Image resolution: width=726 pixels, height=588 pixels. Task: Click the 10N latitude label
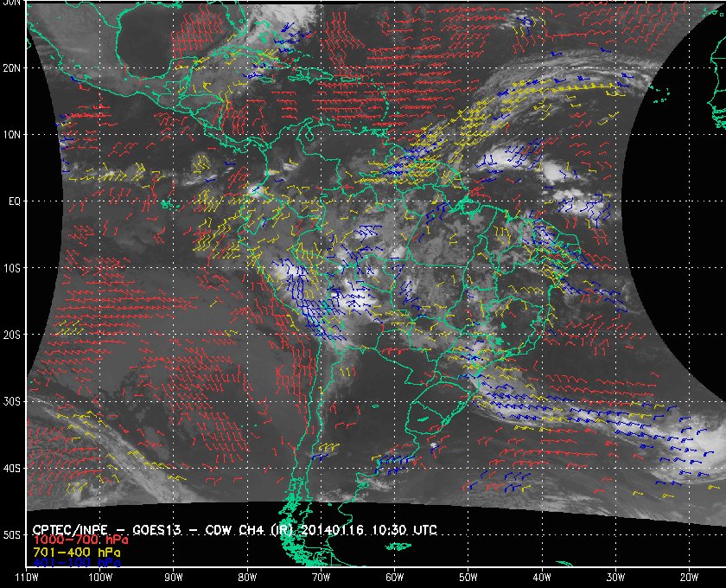click(11, 134)
